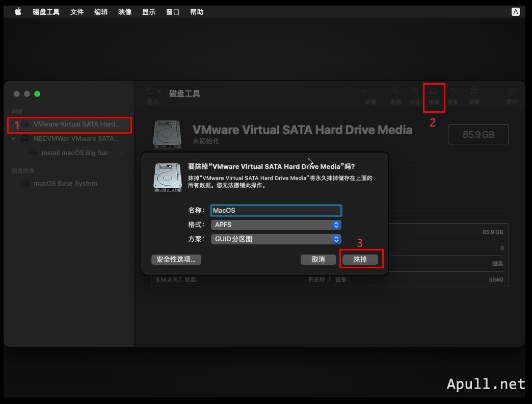Click the 抹掉 erase button in dialog
Image resolution: width=532 pixels, height=404 pixels.
point(360,259)
